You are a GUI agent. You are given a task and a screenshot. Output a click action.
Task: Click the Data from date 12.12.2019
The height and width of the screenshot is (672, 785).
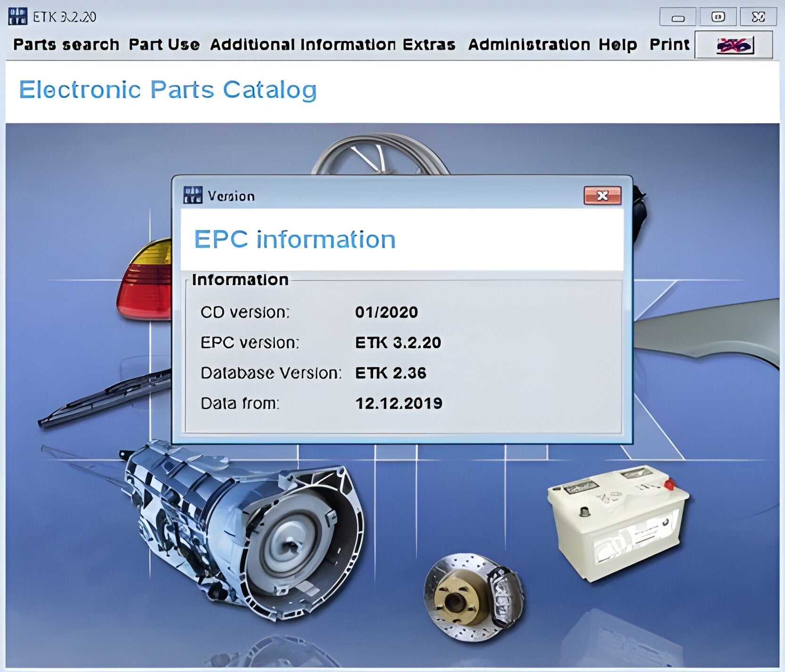coord(399,403)
